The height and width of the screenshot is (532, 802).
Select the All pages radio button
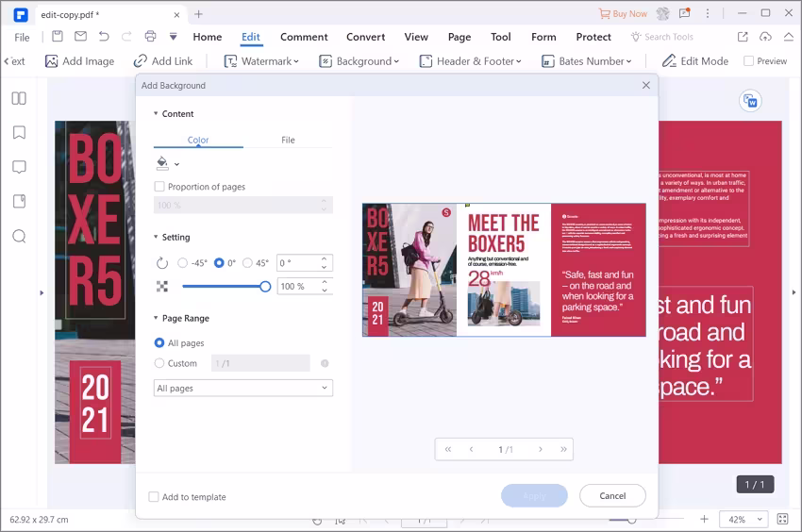(159, 342)
